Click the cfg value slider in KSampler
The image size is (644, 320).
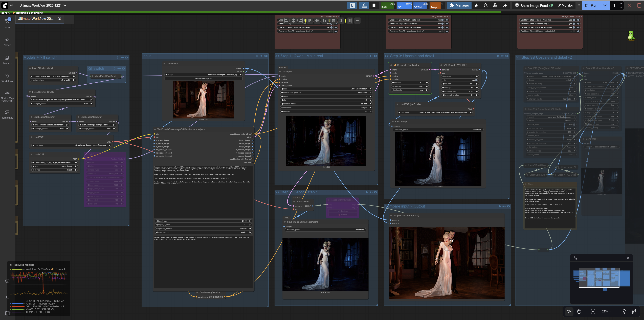click(x=326, y=100)
